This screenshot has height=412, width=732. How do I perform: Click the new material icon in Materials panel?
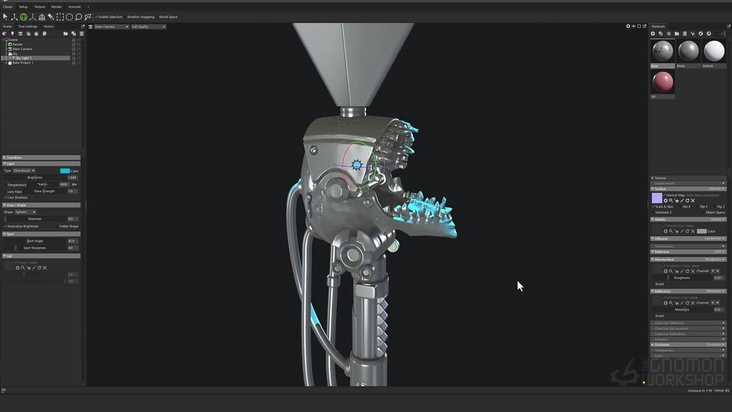tap(653, 34)
